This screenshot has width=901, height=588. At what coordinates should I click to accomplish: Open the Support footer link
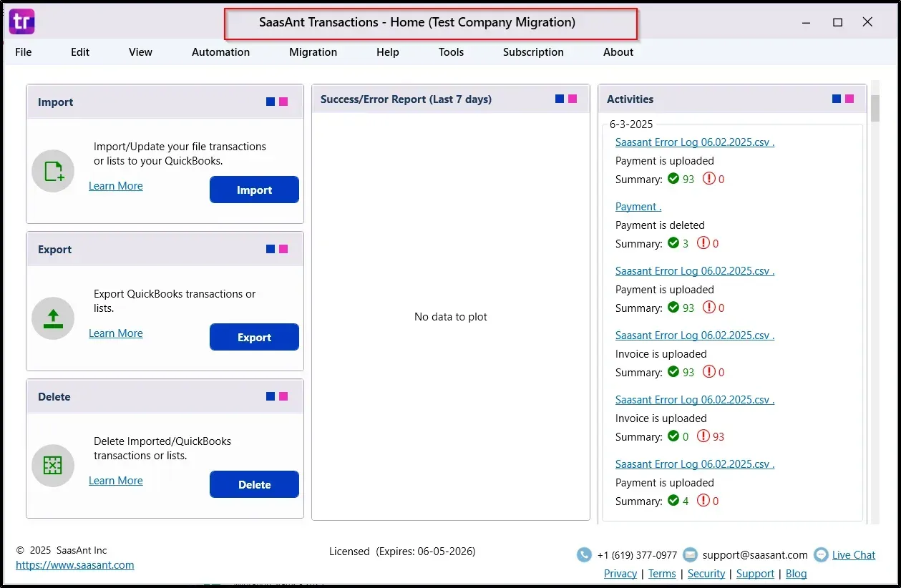click(755, 574)
